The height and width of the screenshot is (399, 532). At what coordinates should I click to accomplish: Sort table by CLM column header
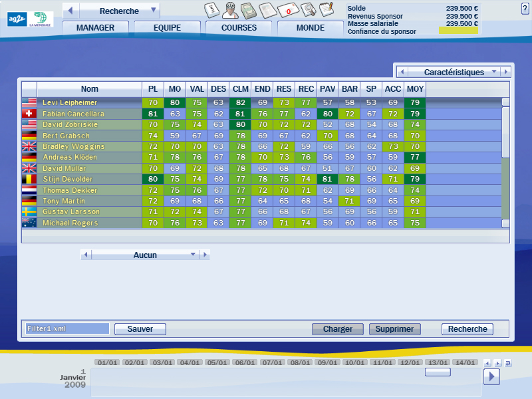tap(240, 89)
